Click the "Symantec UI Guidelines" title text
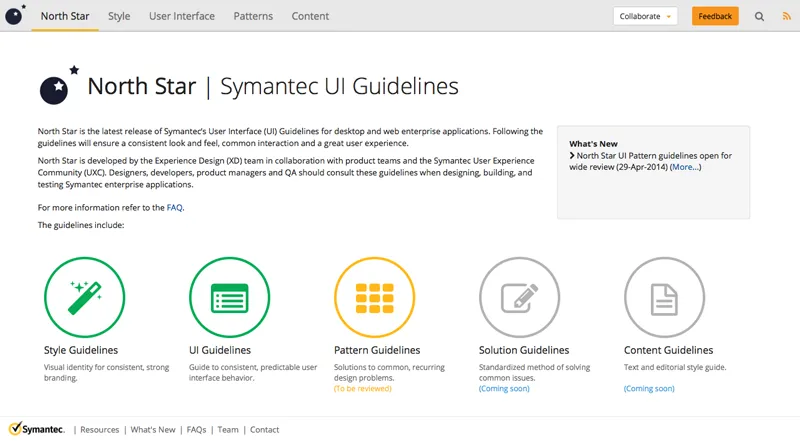Image resolution: width=800 pixels, height=441 pixels. (x=339, y=86)
